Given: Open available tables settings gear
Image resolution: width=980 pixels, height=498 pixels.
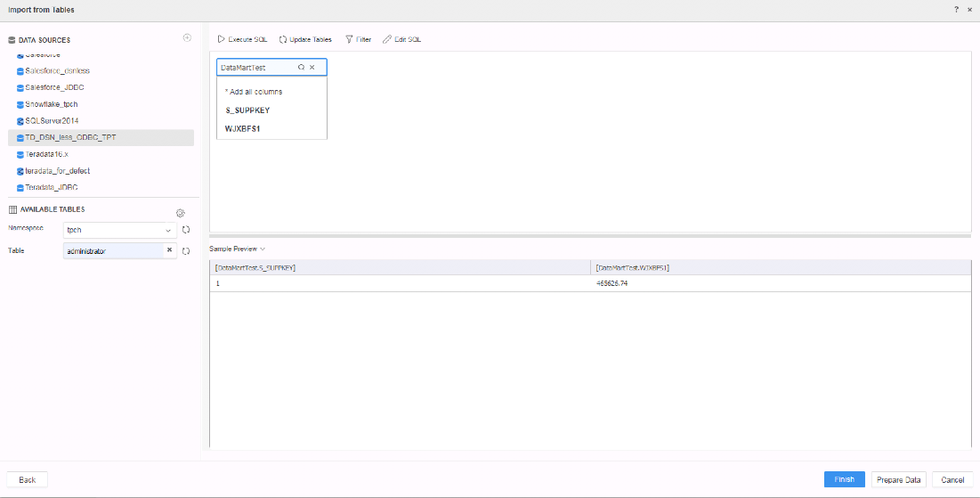Looking at the screenshot, I should coord(180,213).
